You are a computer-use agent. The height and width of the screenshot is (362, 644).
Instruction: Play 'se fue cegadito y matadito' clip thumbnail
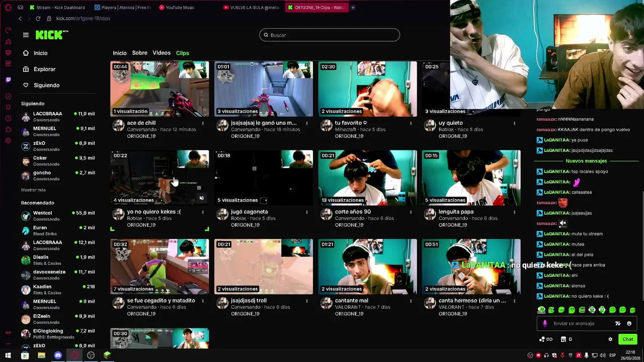pyautogui.click(x=159, y=267)
